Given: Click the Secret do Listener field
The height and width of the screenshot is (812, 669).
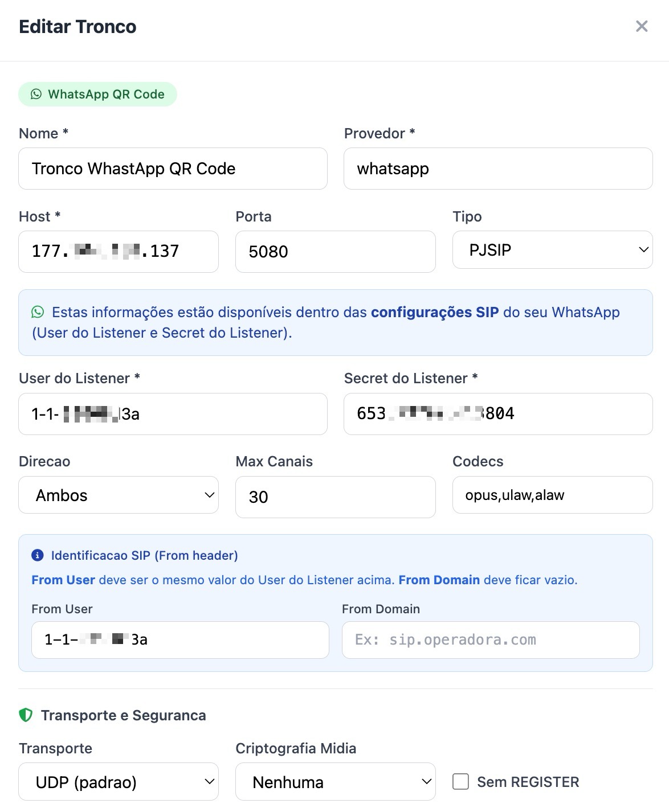Looking at the screenshot, I should click(498, 413).
